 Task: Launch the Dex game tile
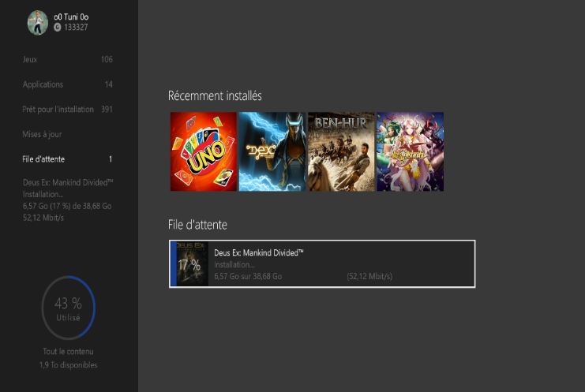click(x=272, y=151)
